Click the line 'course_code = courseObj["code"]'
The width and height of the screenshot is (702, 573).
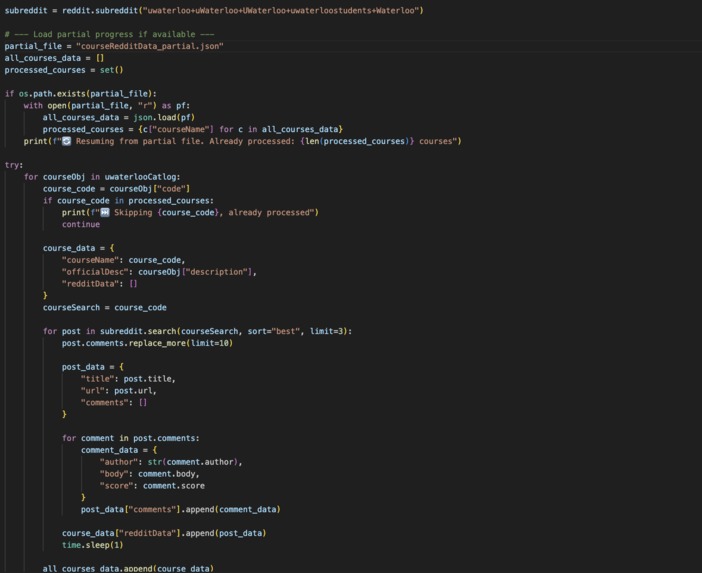[x=116, y=188]
